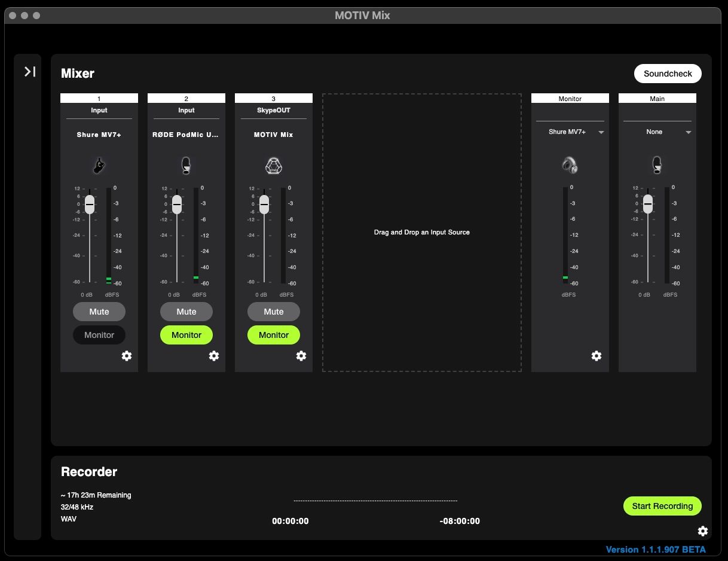This screenshot has height=561, width=728.
Task: Select the Main channel header
Action: point(657,98)
